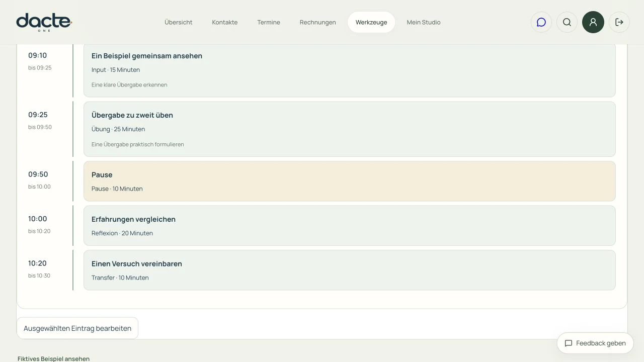Click the Feedback geben button
This screenshot has height=362, width=644.
(x=595, y=343)
